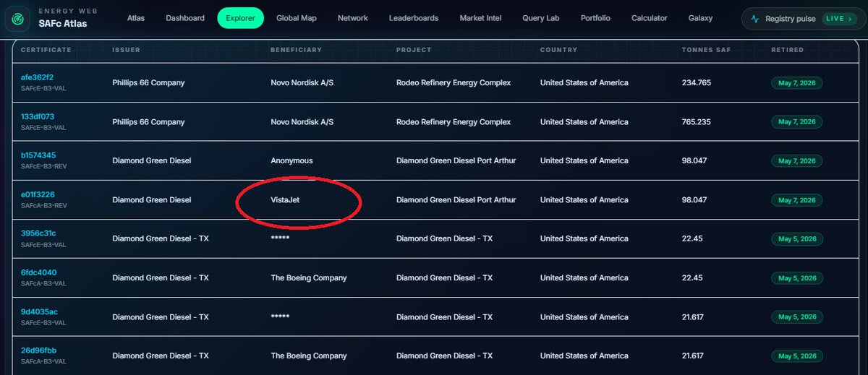Click May 7, 2026 badge in row e01f3226
This screenshot has width=868, height=375.
click(x=796, y=200)
